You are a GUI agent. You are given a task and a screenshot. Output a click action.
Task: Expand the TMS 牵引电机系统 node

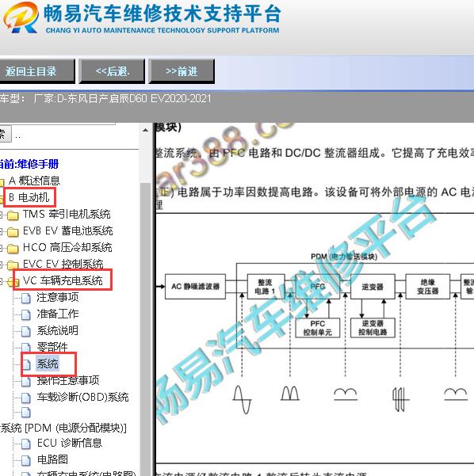pyautogui.click(x=2, y=215)
